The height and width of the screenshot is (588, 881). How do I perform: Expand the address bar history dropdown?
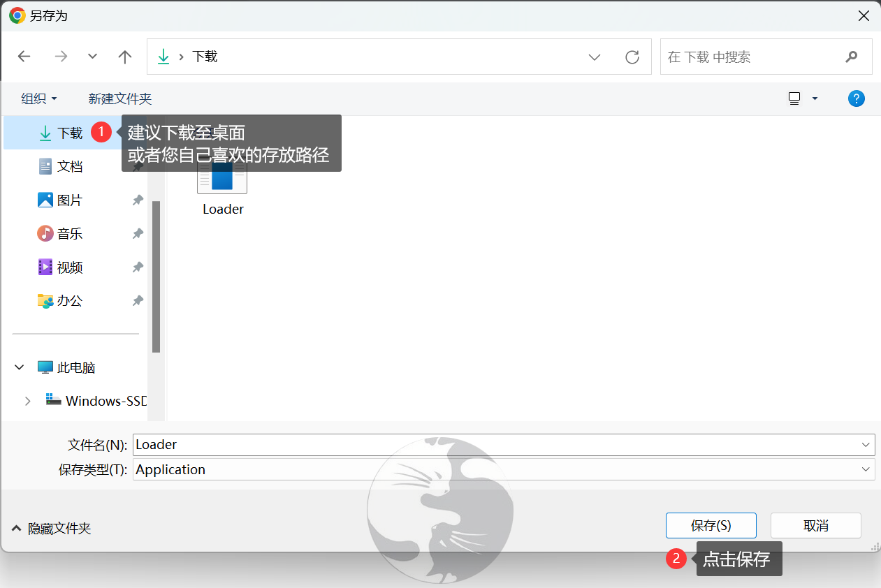coord(595,57)
